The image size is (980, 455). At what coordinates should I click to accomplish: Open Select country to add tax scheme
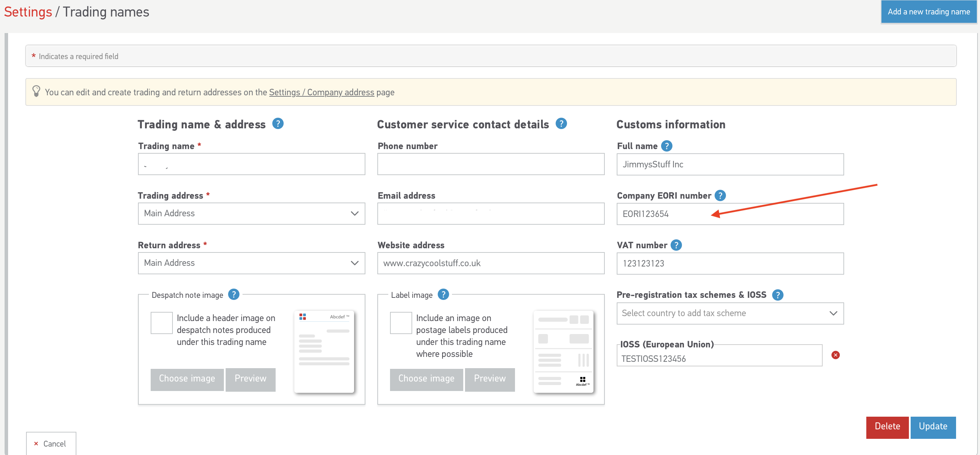[x=730, y=313]
